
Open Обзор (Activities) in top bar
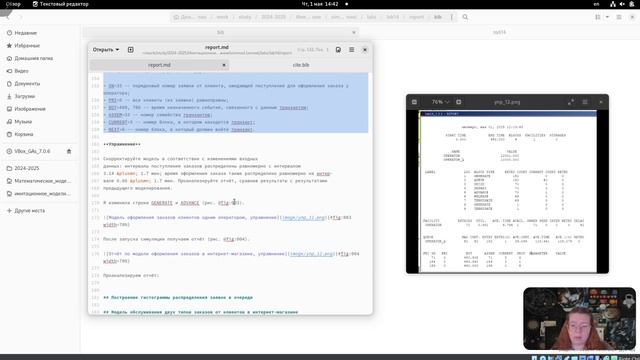coord(13,4)
